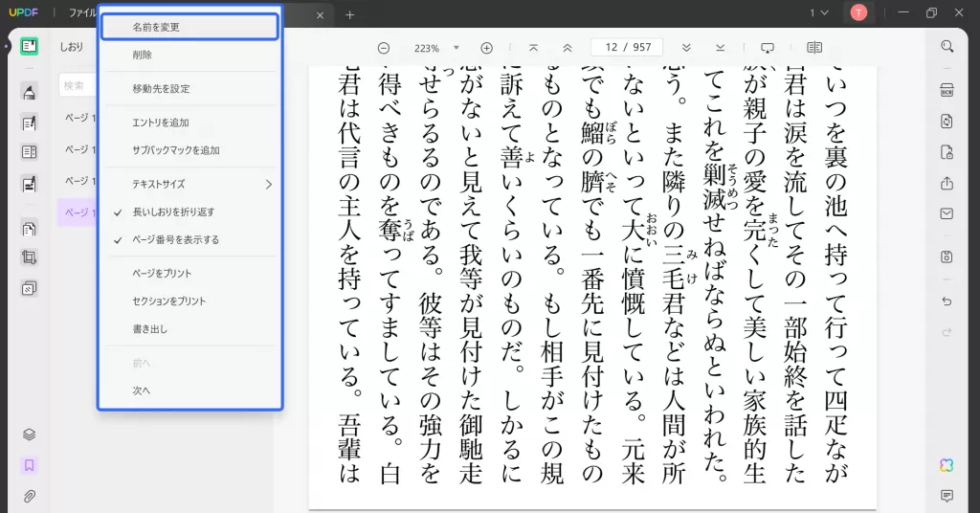Select the Crop Pages tool icon
The width and height of the screenshot is (980, 513).
(x=29, y=257)
